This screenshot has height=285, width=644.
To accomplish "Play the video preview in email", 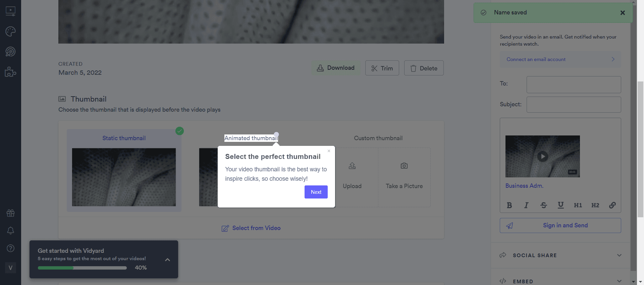I will tap(542, 156).
